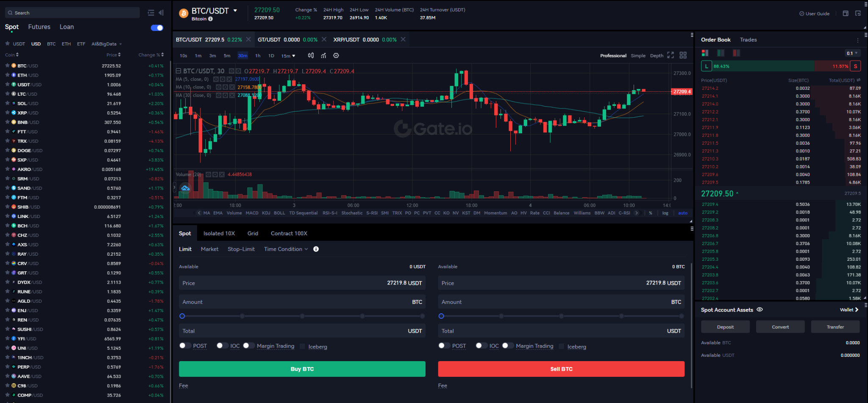Open the grid layout icon beside fullscreen

pyautogui.click(x=683, y=55)
